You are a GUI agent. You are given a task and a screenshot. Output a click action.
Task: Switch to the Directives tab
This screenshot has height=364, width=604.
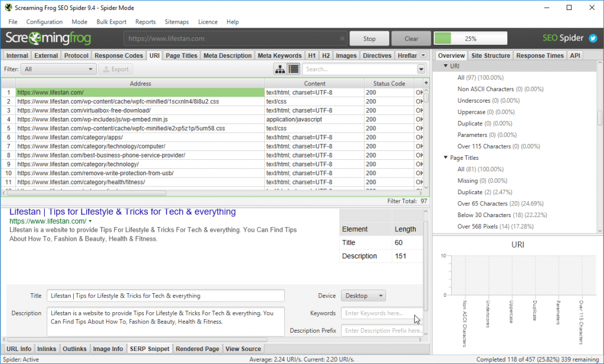click(377, 55)
